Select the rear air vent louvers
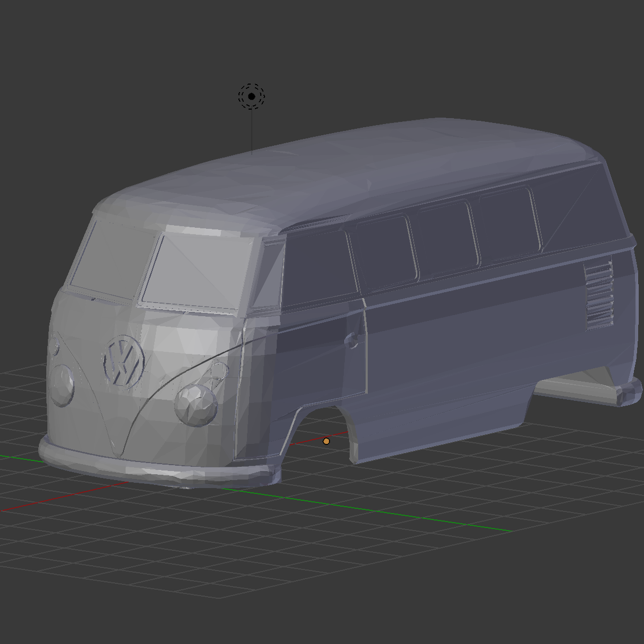Viewport: 644px width, 644px height. point(599,295)
